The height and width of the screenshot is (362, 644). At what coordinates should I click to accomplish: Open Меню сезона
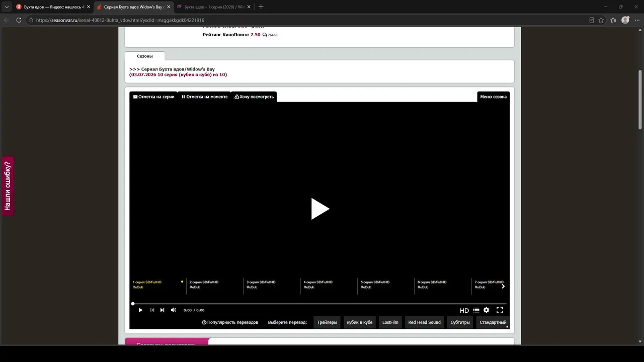click(493, 97)
